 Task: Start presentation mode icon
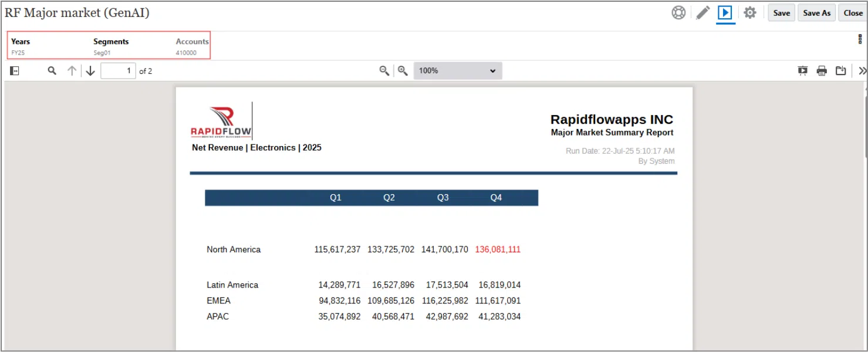point(802,71)
